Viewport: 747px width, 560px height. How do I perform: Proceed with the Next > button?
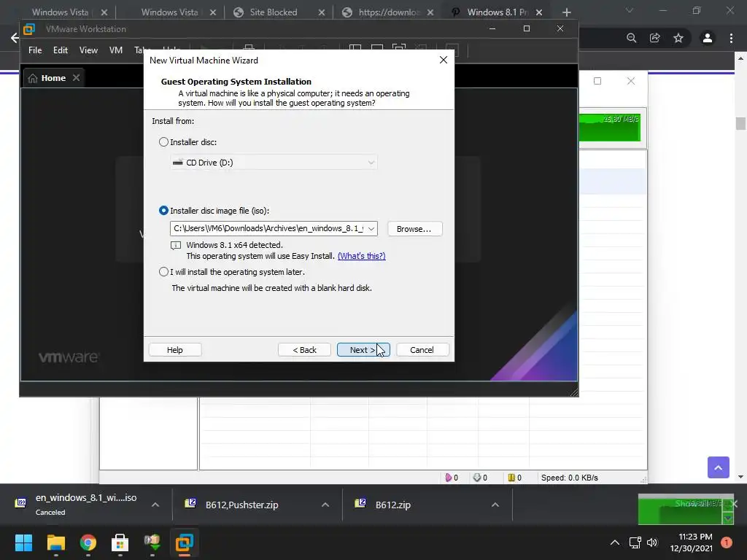tap(363, 350)
